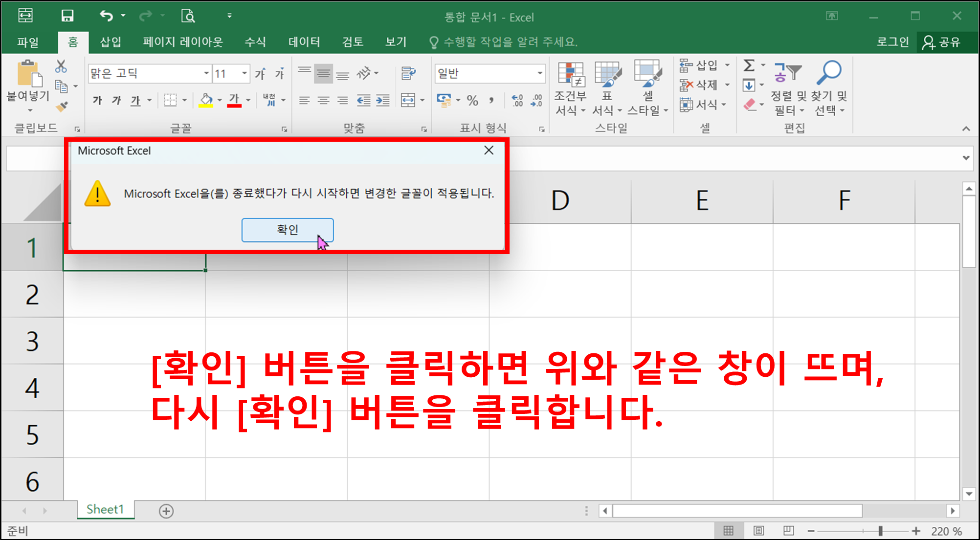Viewport: 980px width, 540px height.
Task: Click the zoom slider handle
Action: (880, 531)
